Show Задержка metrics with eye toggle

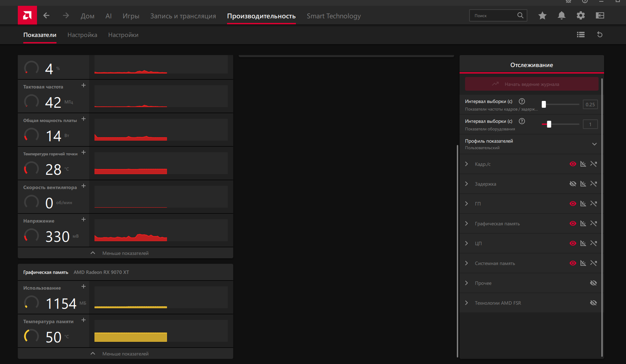coord(573,184)
